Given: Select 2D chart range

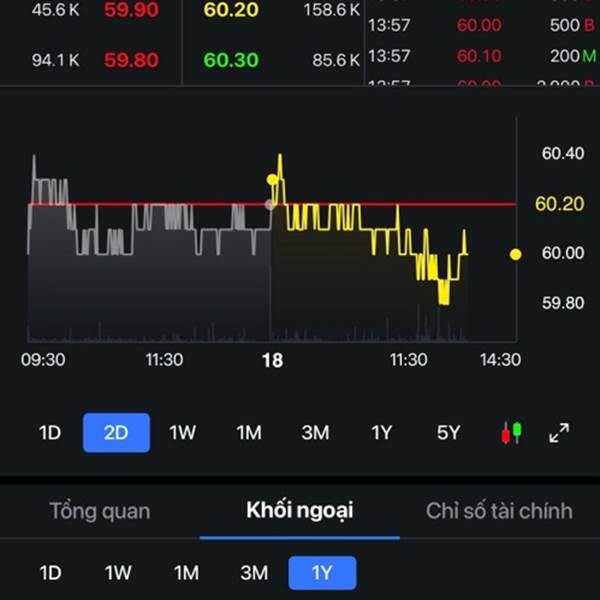Looking at the screenshot, I should [x=116, y=433].
